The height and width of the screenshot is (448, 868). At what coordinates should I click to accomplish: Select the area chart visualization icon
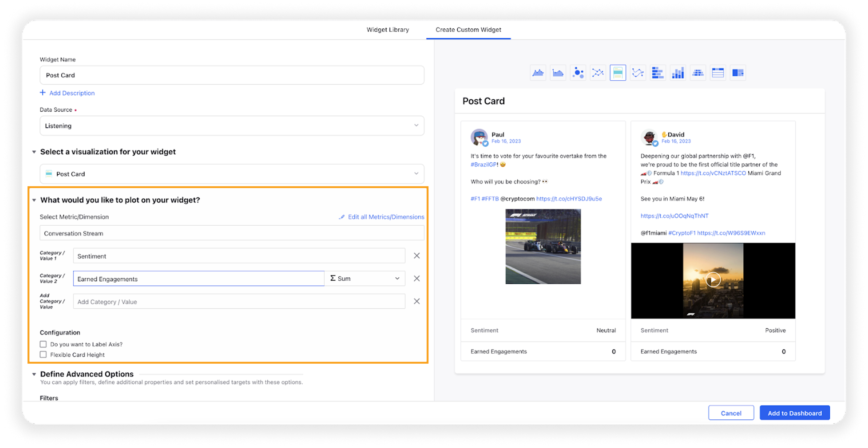(x=538, y=73)
